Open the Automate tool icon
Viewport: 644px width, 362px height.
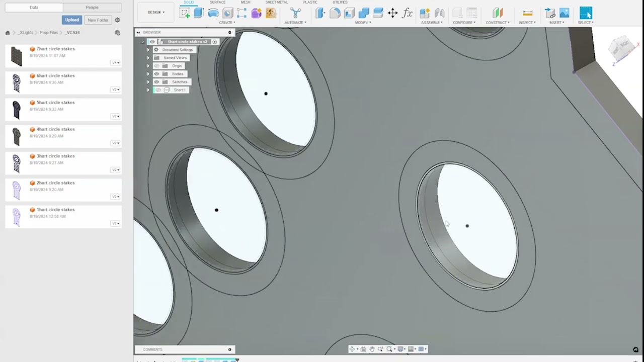point(296,13)
